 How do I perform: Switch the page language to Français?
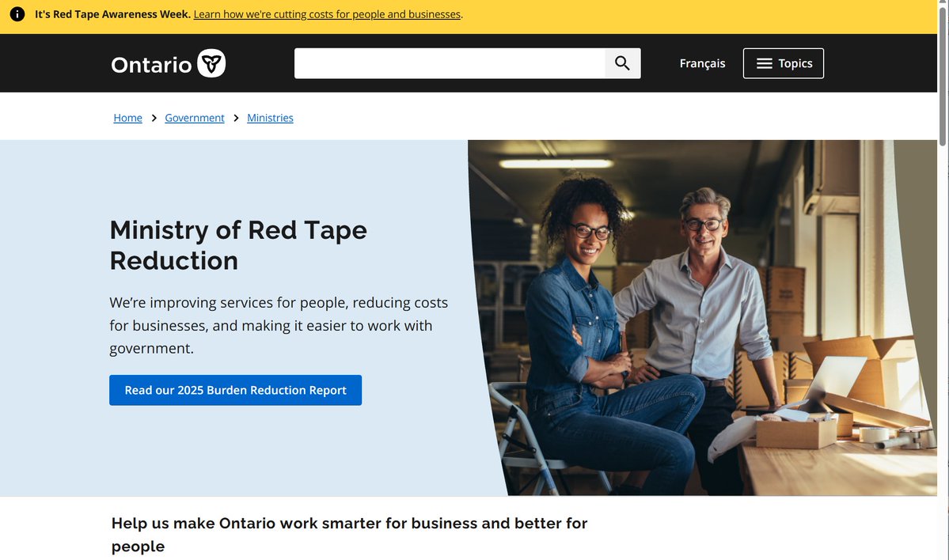pyautogui.click(x=702, y=62)
